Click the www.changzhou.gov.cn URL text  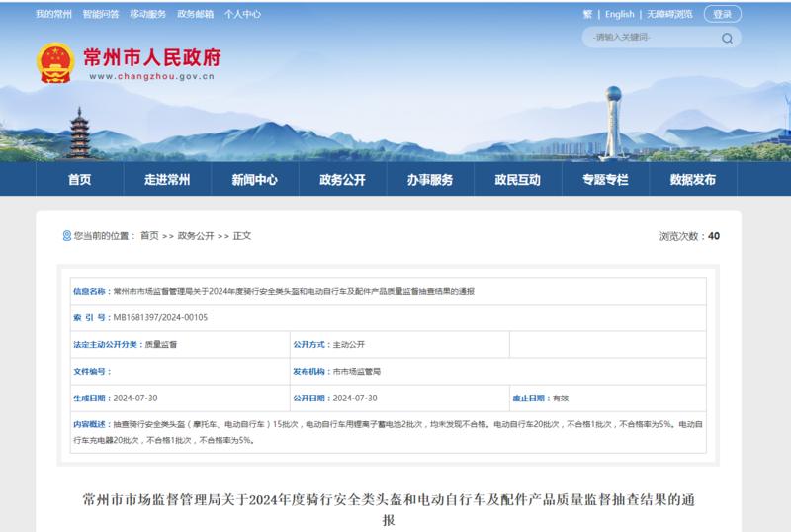click(152, 77)
